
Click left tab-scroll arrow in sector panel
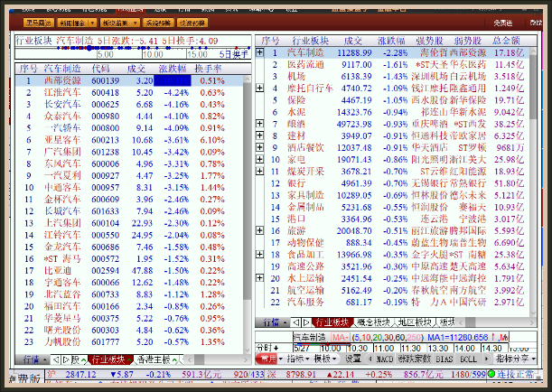point(296,322)
